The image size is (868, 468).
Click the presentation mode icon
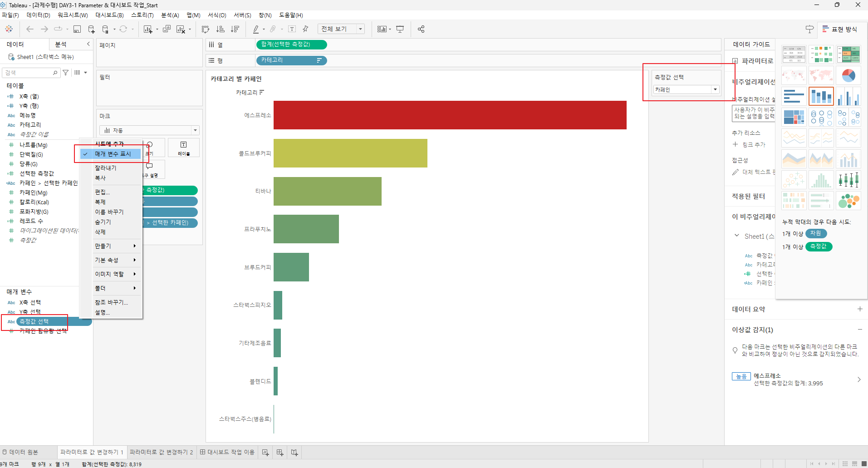pyautogui.click(x=400, y=29)
